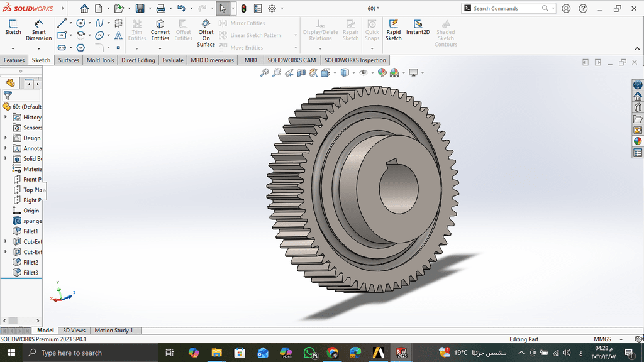This screenshot has height=362, width=644.
Task: Open Options via the gear icon
Action: (272, 9)
